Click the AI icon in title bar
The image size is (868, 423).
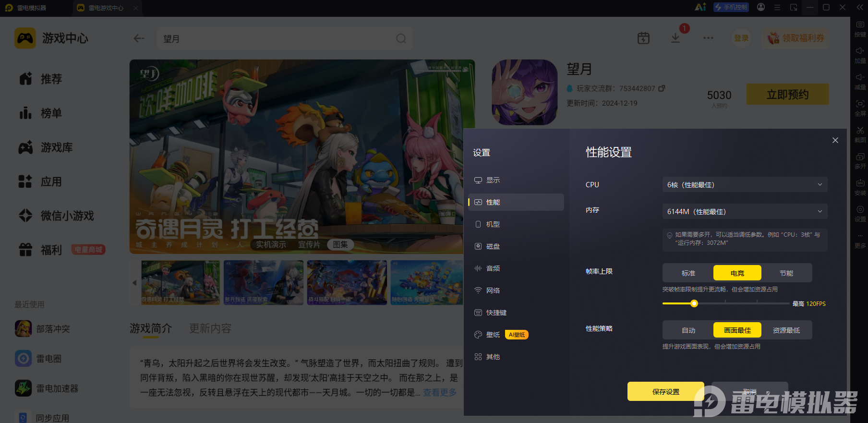[700, 7]
